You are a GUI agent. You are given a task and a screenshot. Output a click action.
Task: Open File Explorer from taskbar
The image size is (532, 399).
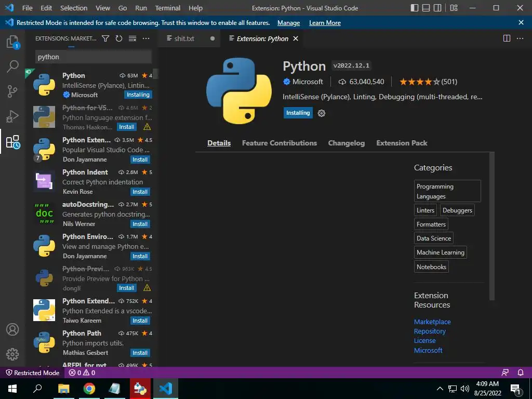tap(63, 389)
